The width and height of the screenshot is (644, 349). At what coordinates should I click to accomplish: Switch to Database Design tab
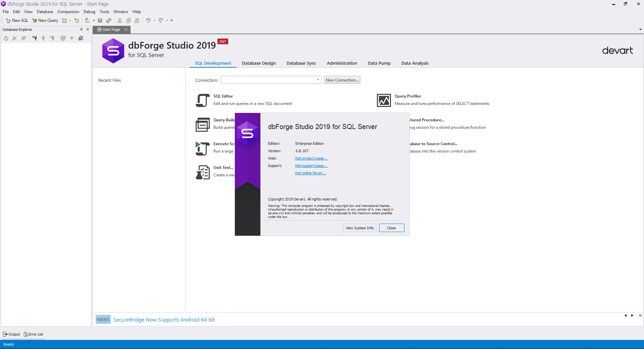259,63
